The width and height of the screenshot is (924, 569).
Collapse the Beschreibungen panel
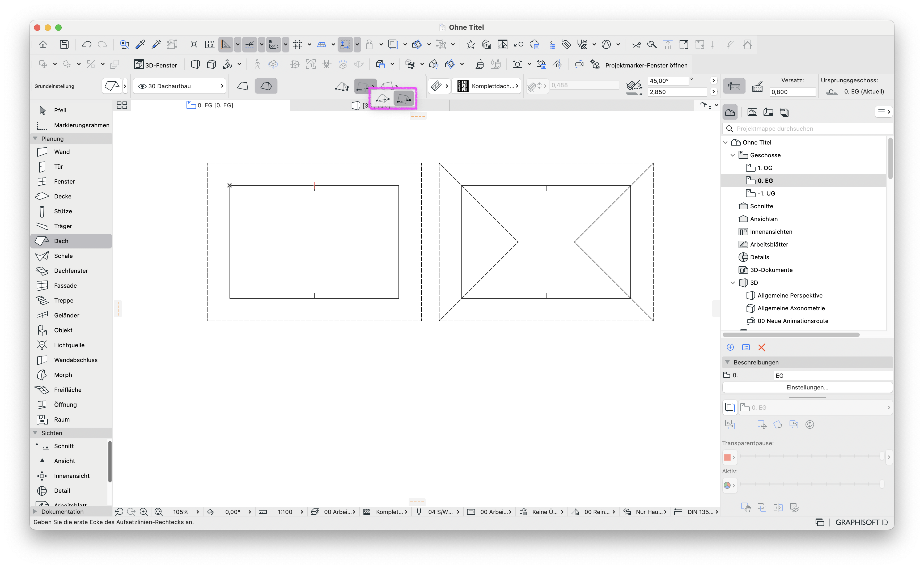[x=727, y=362]
